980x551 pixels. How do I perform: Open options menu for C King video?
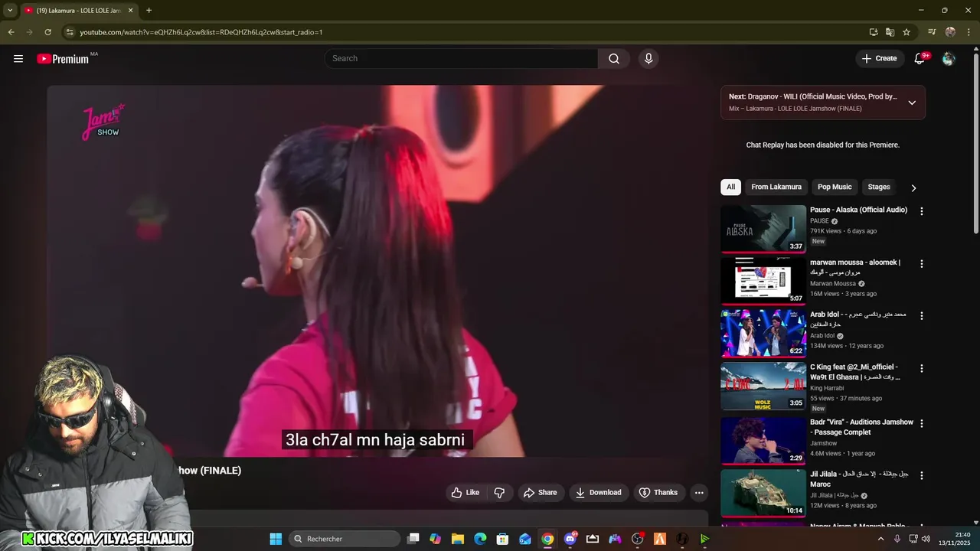click(x=921, y=369)
